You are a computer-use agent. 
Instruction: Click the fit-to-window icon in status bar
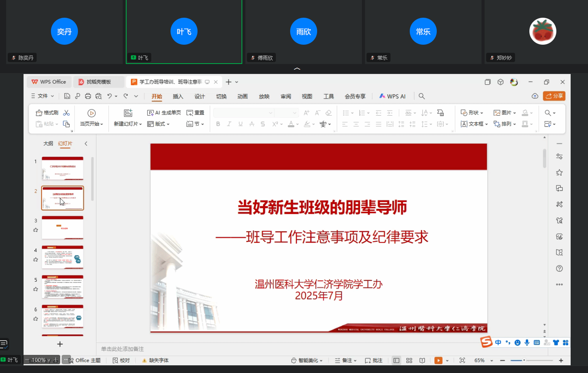[462, 360]
